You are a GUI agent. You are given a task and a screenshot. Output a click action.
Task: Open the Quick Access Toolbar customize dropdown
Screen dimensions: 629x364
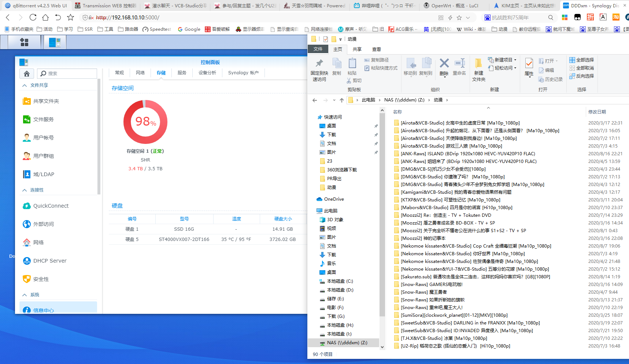[x=340, y=39]
